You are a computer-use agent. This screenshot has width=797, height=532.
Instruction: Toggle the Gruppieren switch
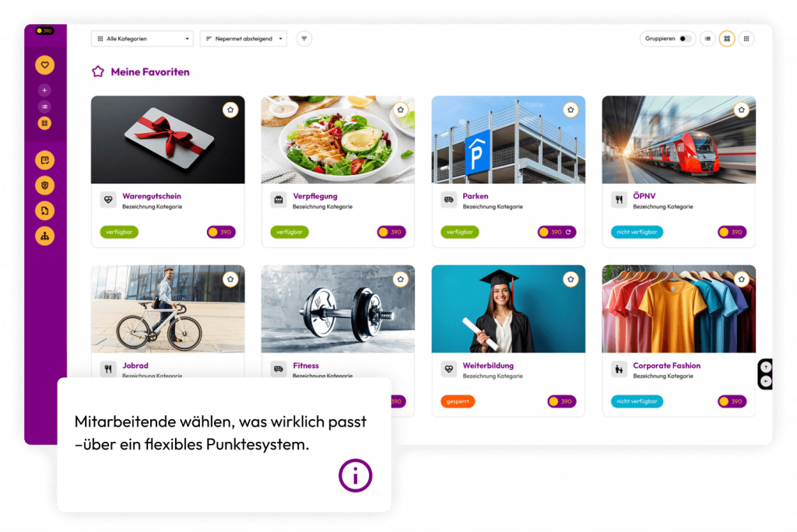pyautogui.click(x=685, y=39)
